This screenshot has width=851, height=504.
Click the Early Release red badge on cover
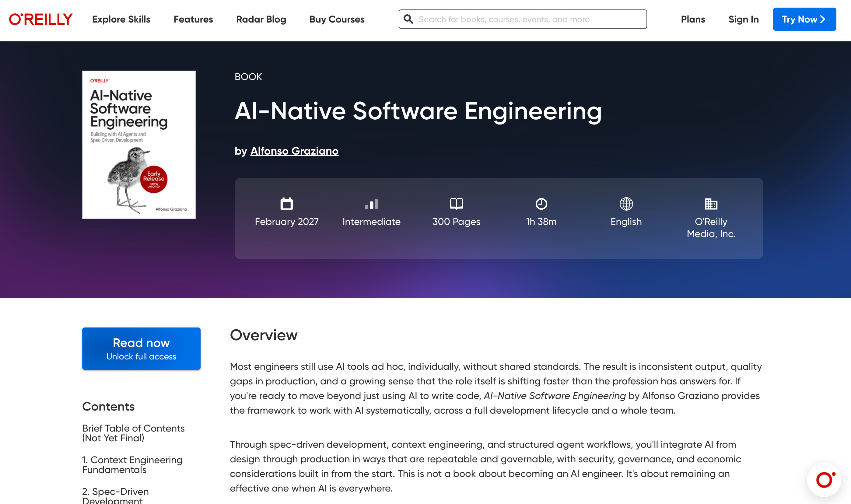click(x=154, y=179)
